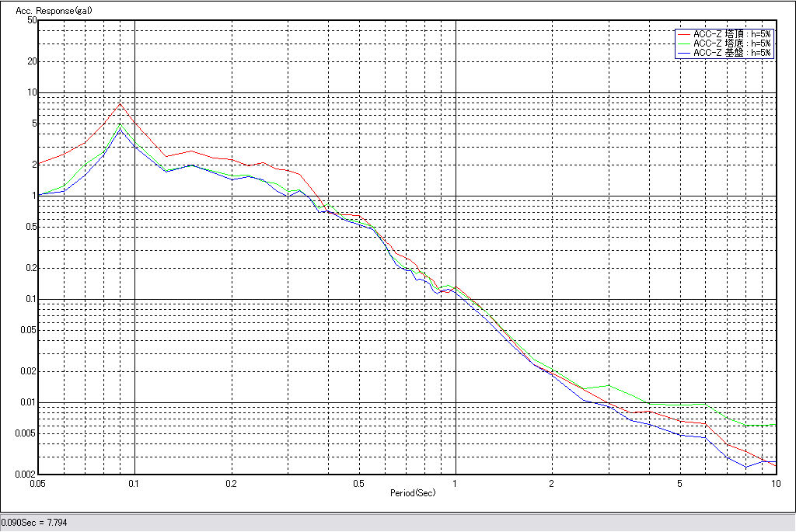
Task: Select the ACC-Z 塔底 legend entry
Action: [731, 43]
